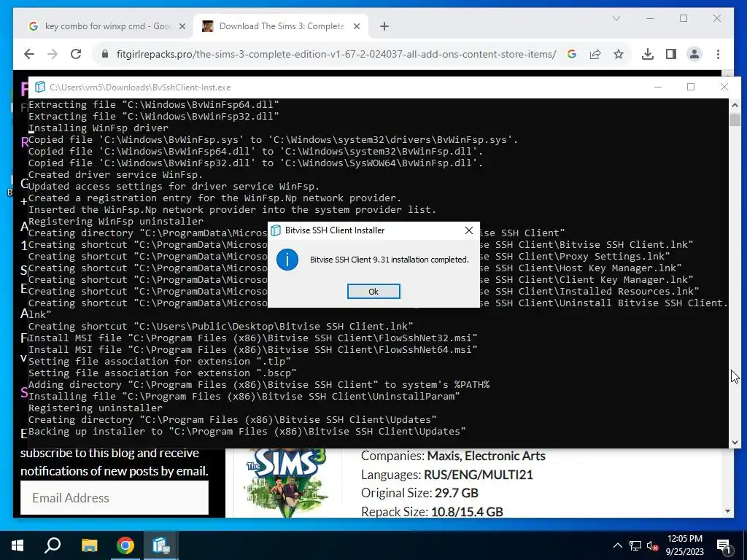
Task: Click 'Installing WinFsp driver' console line
Action: tap(98, 128)
